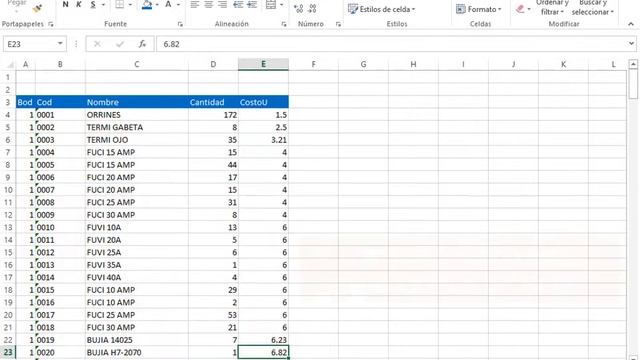This screenshot has width=640, height=360.
Task: Click Select All corner triangle
Action: tap(10, 64)
